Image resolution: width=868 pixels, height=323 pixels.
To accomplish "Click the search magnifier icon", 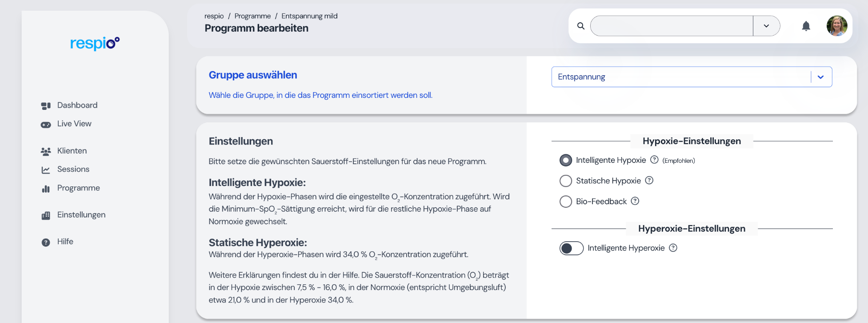I will tap(581, 26).
